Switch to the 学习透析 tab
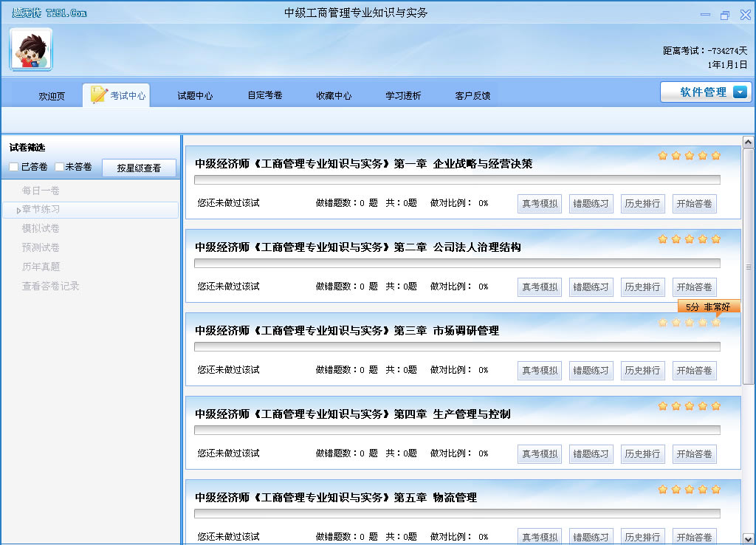 click(403, 96)
